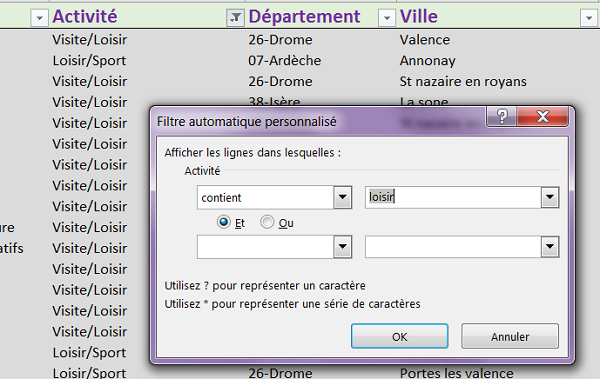This screenshot has width=600, height=379.
Task: Close the Filtre automatique personnalisé dialog
Action: (543, 116)
